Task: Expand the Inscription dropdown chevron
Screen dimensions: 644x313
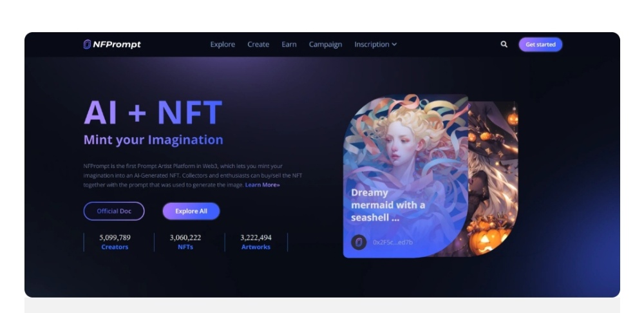Action: click(x=394, y=44)
